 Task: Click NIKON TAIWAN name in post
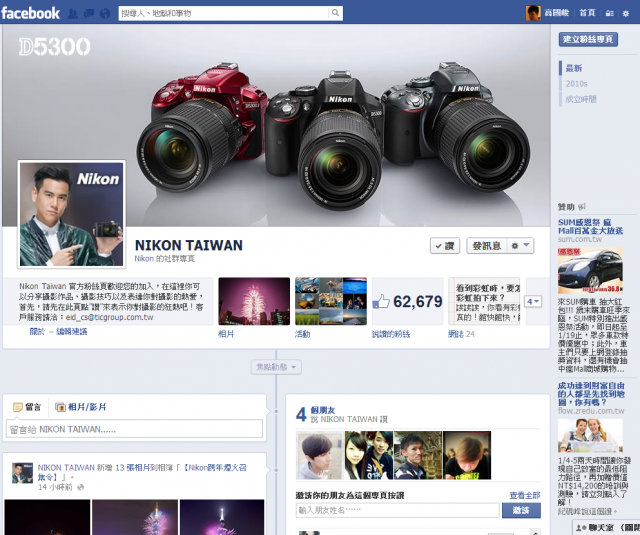coord(66,468)
